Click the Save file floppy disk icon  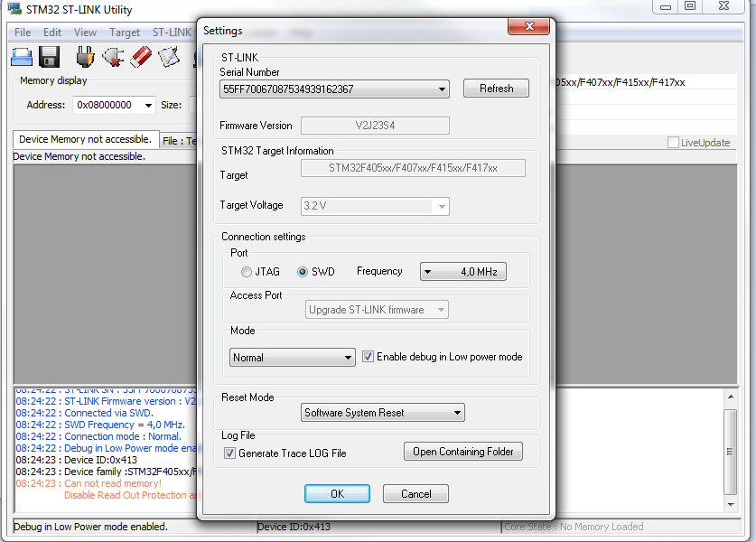click(x=49, y=57)
